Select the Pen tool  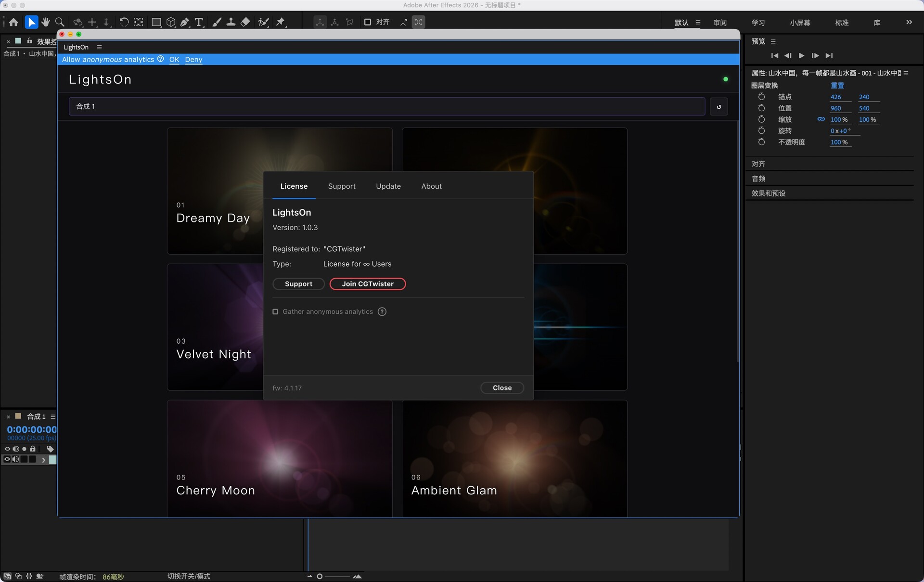tap(185, 22)
